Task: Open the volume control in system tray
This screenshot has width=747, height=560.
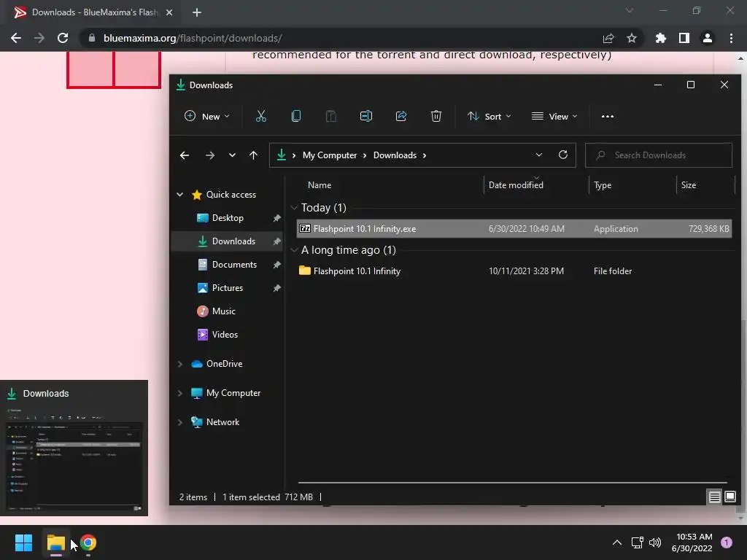Action: [x=655, y=542]
